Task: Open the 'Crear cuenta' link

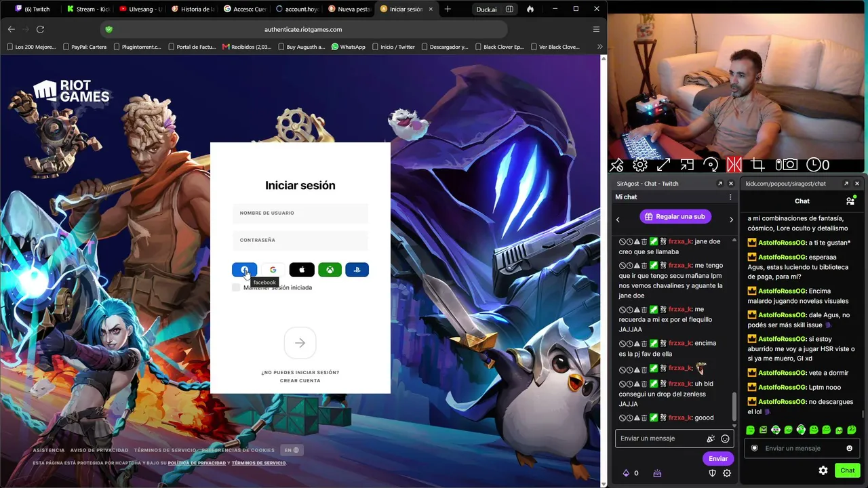Action: coord(300,381)
